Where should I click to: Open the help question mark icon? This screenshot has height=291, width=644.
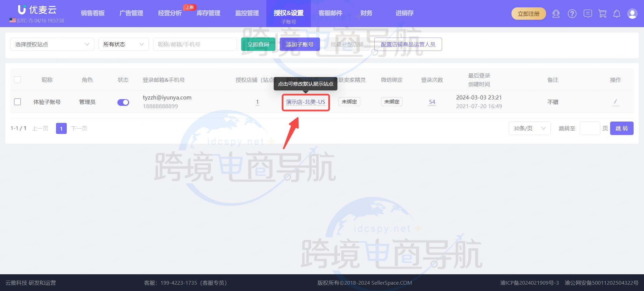[x=572, y=14]
